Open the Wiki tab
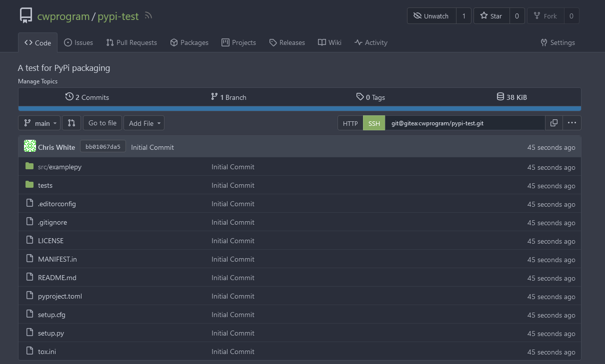This screenshot has width=605, height=364. [329, 42]
